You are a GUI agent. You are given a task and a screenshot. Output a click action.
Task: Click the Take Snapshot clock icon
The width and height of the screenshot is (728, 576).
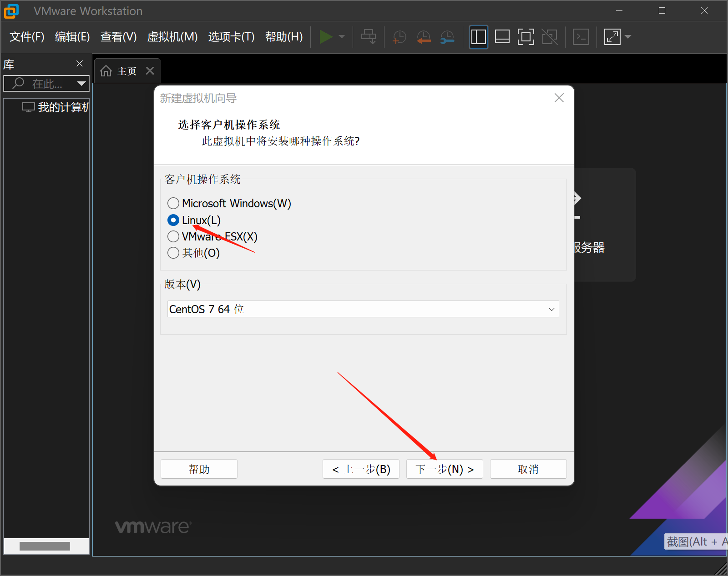399,37
